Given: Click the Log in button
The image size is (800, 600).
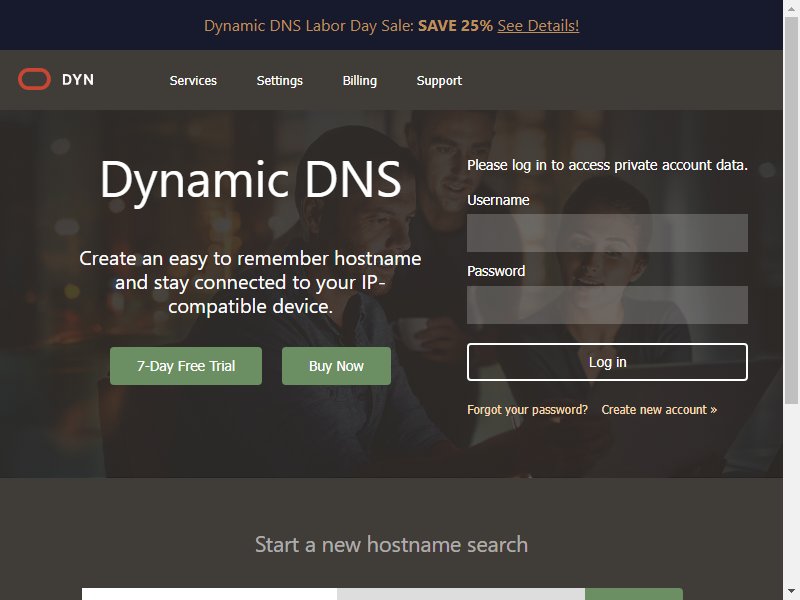Looking at the screenshot, I should coord(607,362).
